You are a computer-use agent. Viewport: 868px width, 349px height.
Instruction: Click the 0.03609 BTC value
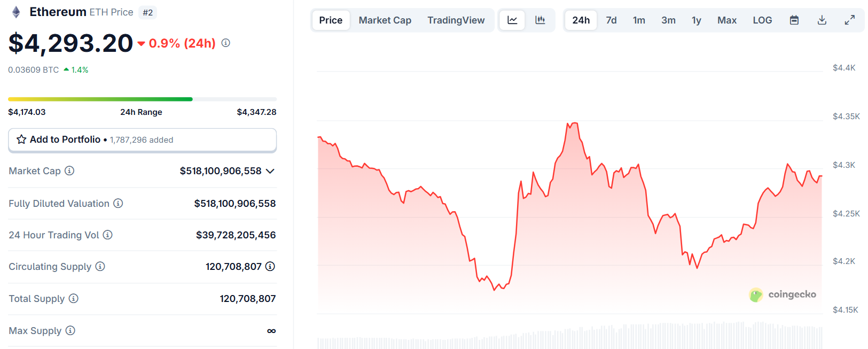coord(33,70)
